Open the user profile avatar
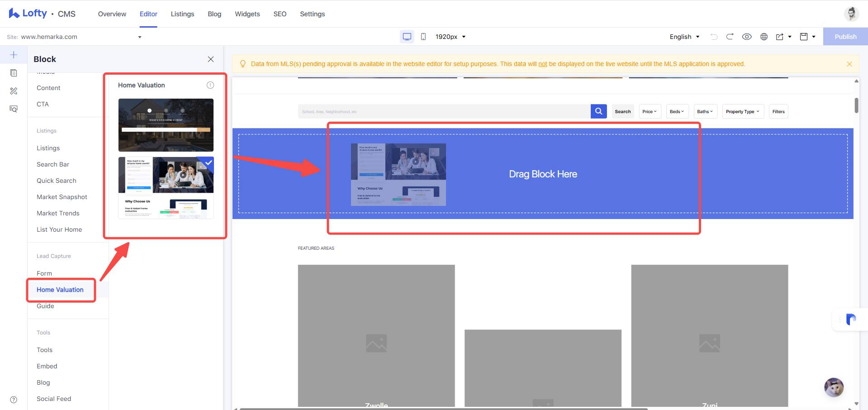The image size is (868, 410). [x=851, y=14]
